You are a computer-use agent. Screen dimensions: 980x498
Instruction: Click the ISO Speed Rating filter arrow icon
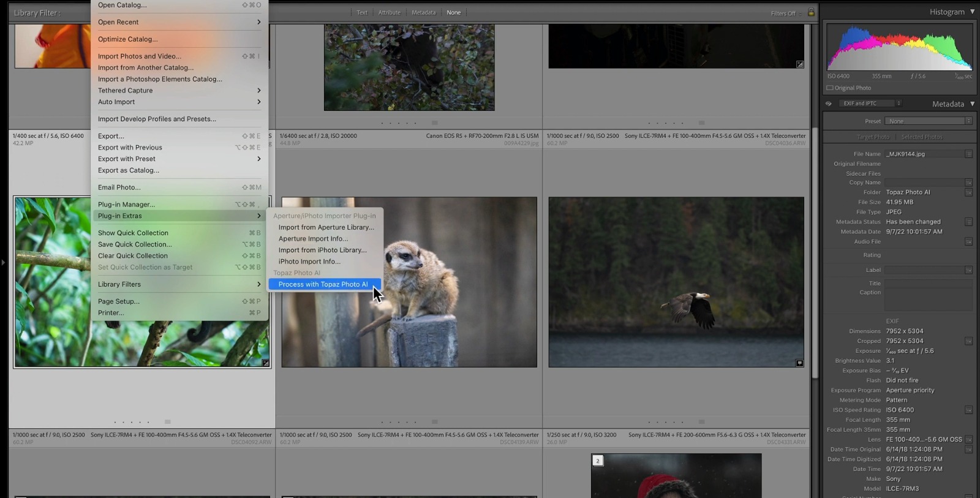tap(968, 410)
